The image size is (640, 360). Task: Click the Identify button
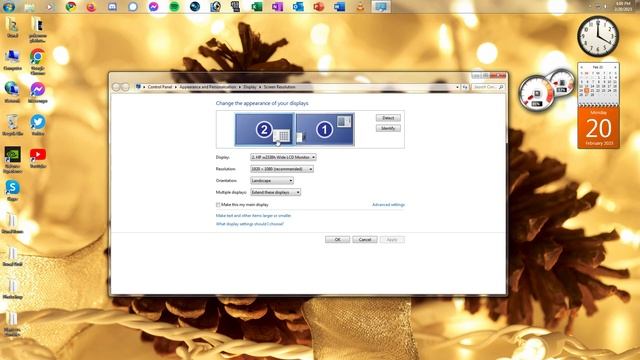(x=388, y=128)
